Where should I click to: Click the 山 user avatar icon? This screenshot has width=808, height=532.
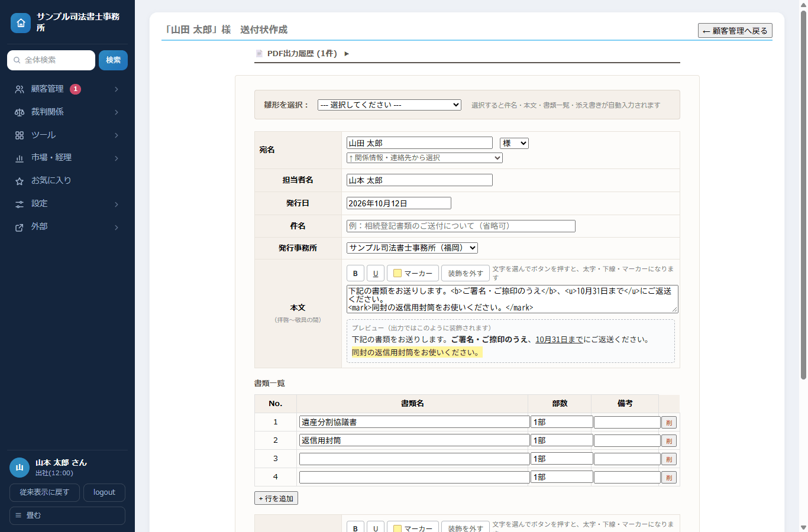point(20,468)
